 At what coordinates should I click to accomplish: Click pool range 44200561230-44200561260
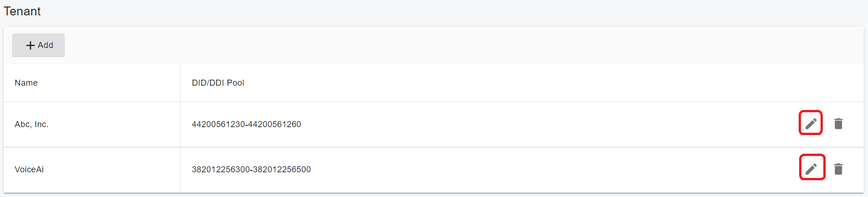tap(246, 124)
